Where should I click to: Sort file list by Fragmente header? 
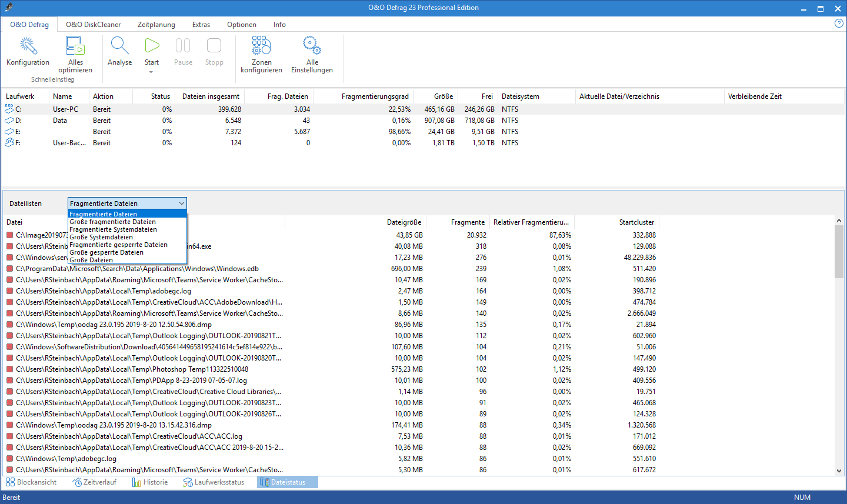pos(458,222)
